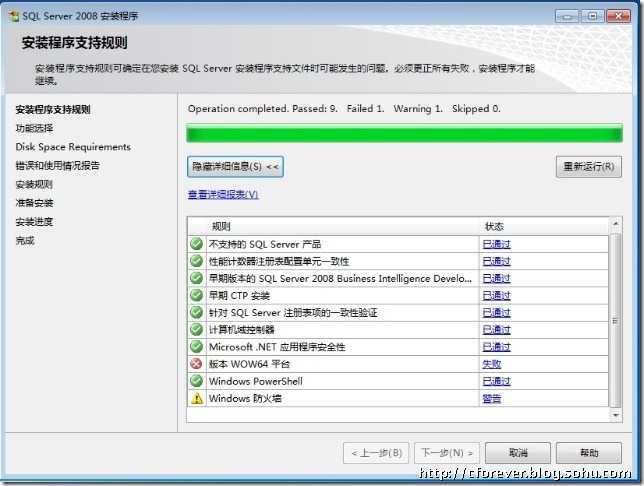Viewport: 644px width, 486px height.
Task: Maximize the SQL Server 2008 setup window
Action: tap(592, 16)
